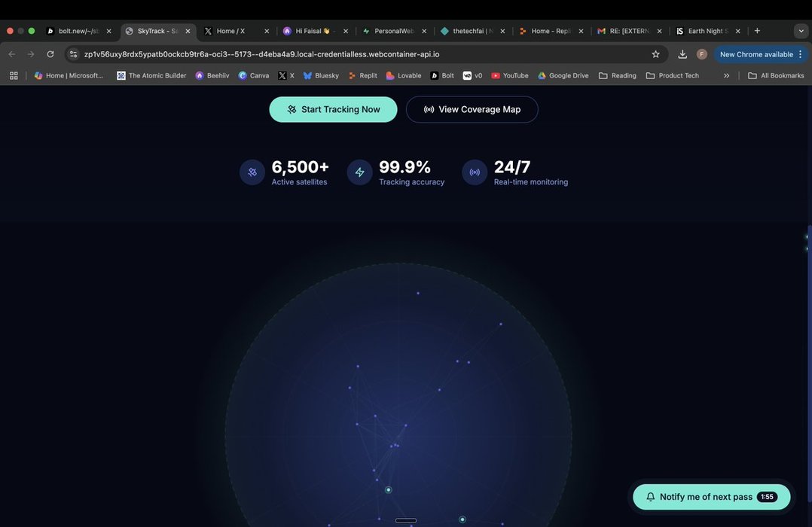Expand the Product Tech bookmarks folder
812x527 pixels.
(x=673, y=75)
